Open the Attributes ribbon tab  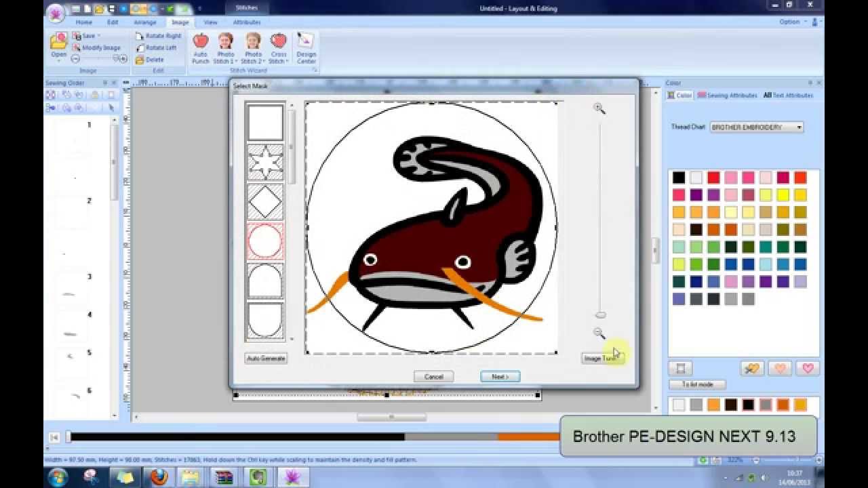point(247,22)
